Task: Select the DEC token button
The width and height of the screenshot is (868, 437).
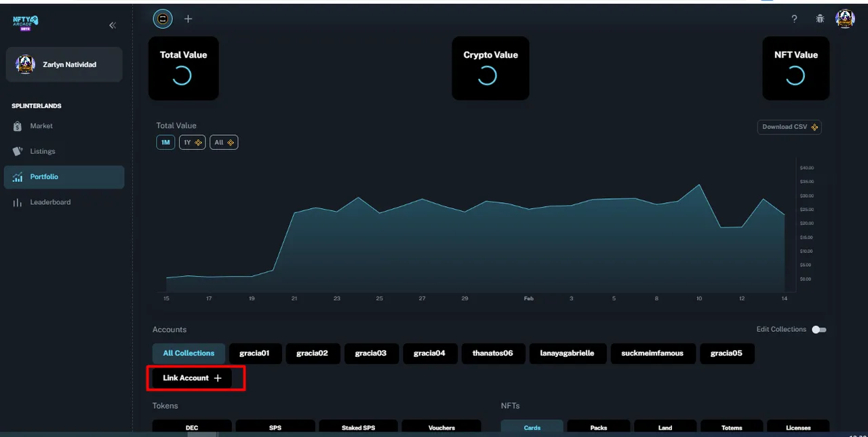Action: [x=192, y=427]
